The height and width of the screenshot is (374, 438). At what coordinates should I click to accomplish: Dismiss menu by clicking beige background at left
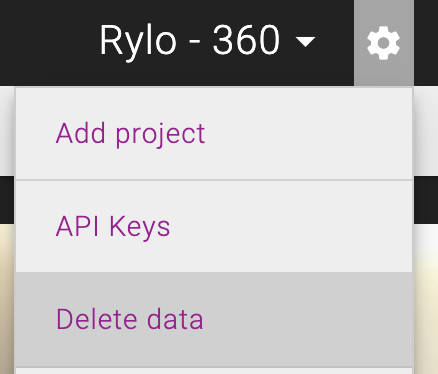pyautogui.click(x=7, y=300)
